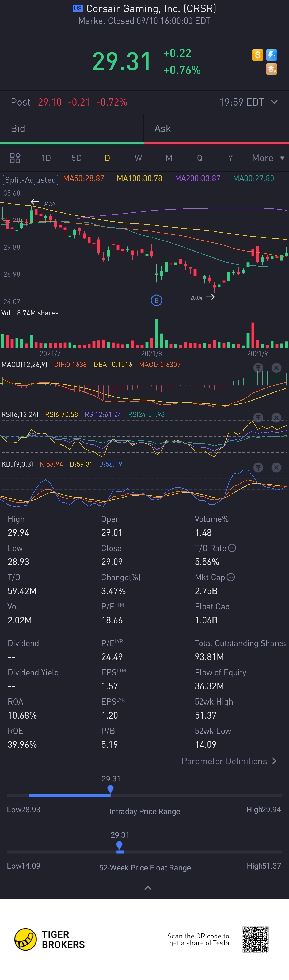Tap the orange dollar sign badge icon
The width and height of the screenshot is (289, 980).
[x=257, y=55]
